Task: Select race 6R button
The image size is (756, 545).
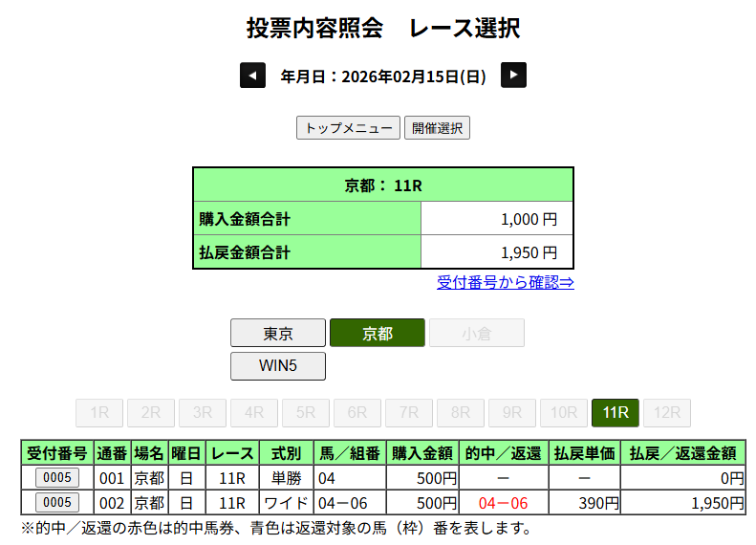Action: [x=357, y=413]
